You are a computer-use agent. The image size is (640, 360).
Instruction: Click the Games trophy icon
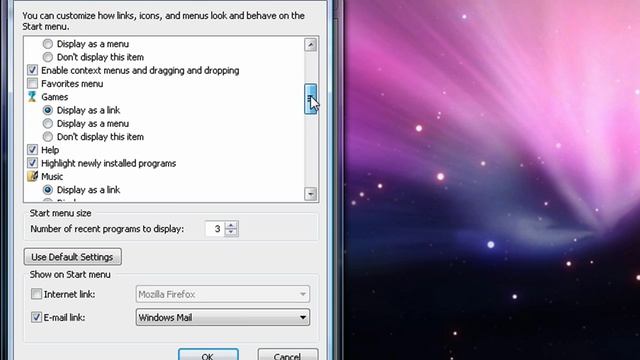[32, 97]
